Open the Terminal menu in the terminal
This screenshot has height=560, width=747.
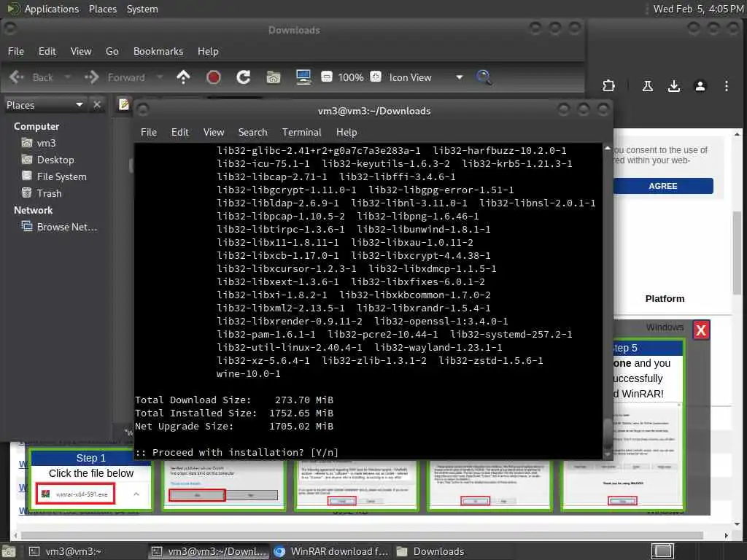click(301, 132)
